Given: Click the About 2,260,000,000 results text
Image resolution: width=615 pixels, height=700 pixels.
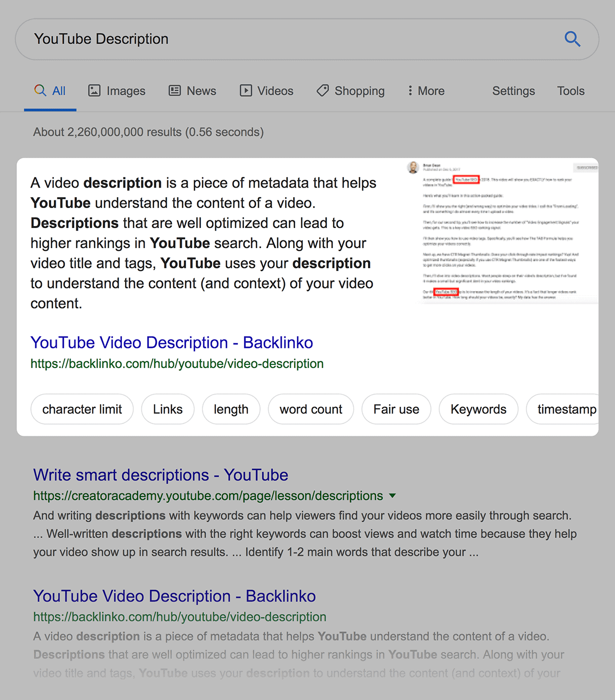Looking at the screenshot, I should [149, 132].
